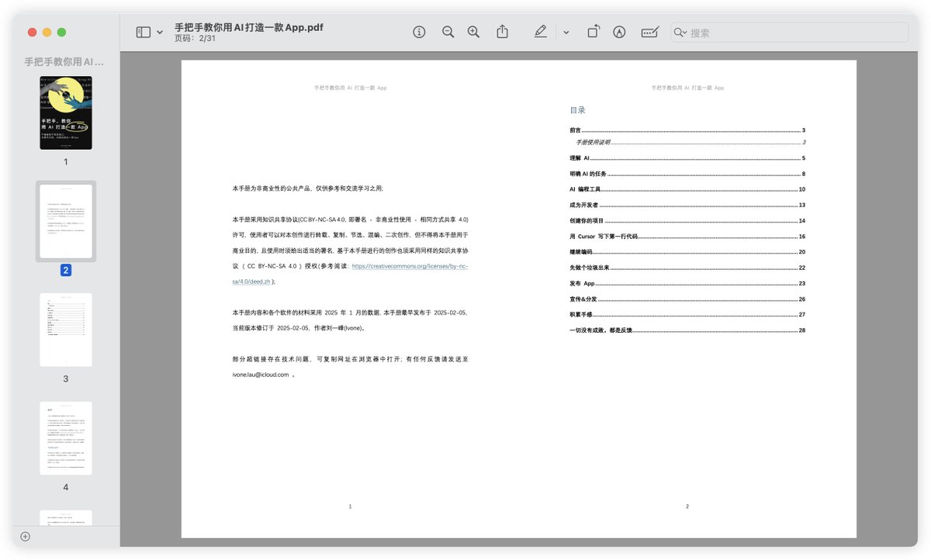Click the page number 页码: 2/31 label
The height and width of the screenshot is (560, 931).
tap(195, 39)
